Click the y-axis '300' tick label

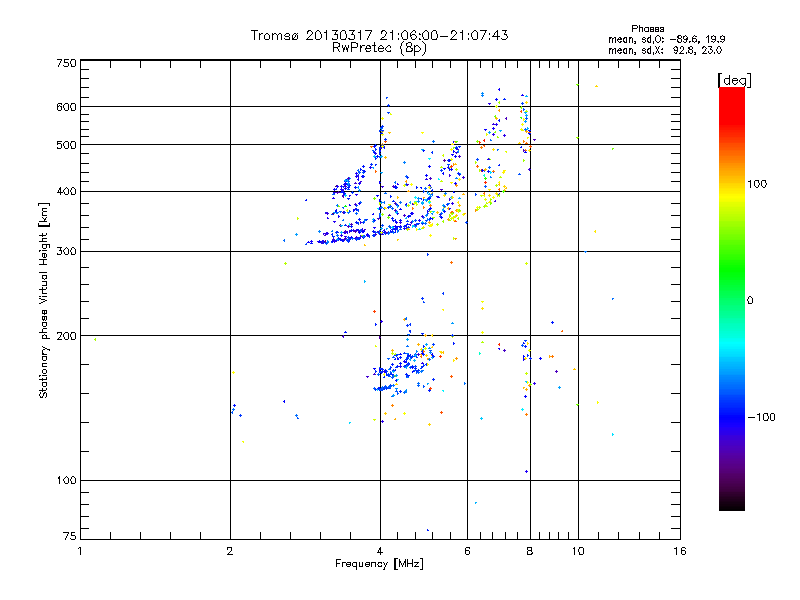click(x=66, y=252)
